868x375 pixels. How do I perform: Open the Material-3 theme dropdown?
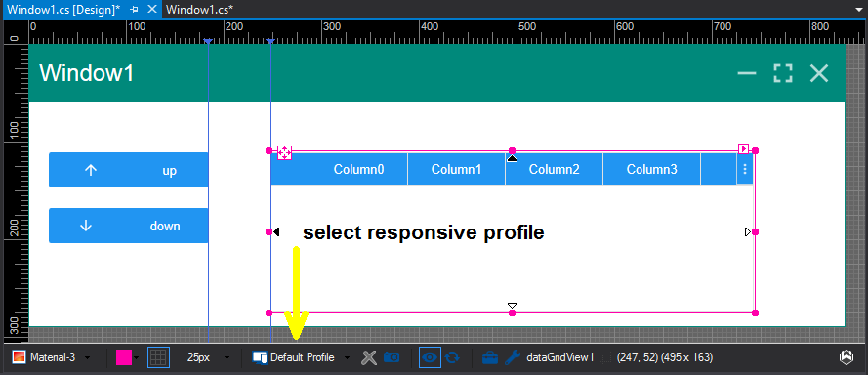[52, 357]
